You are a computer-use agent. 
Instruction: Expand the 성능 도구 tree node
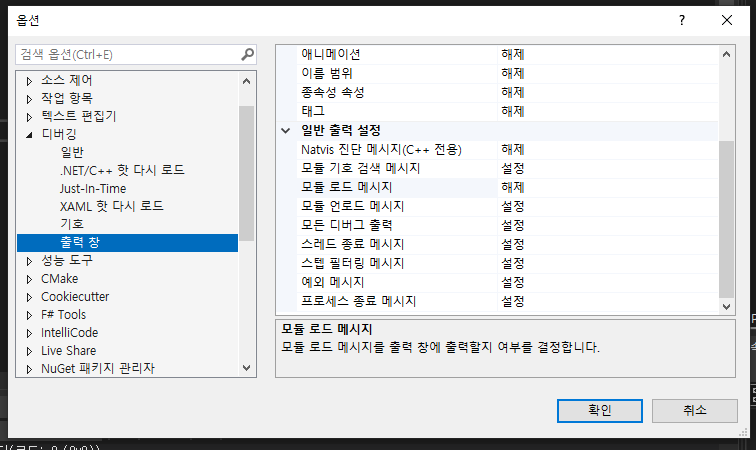click(29, 261)
